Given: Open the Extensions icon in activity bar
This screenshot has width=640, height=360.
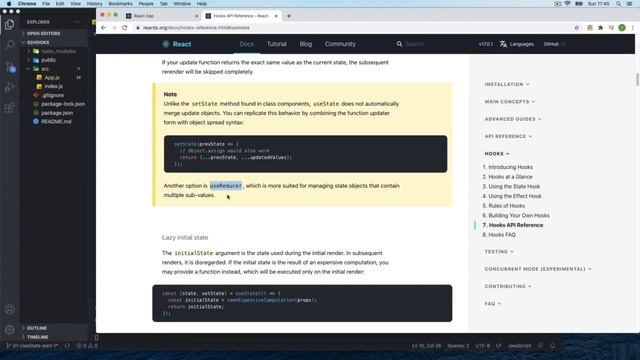Looking at the screenshot, I should click(9, 108).
